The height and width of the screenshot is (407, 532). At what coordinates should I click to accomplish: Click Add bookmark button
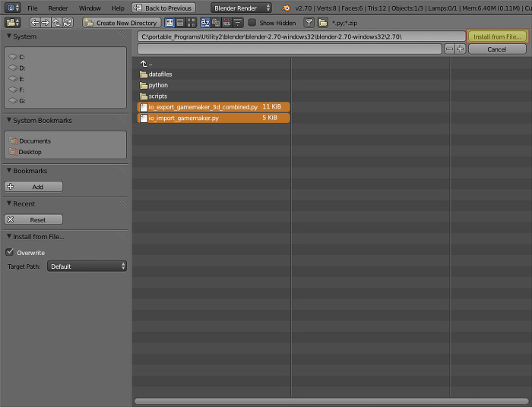[x=33, y=187]
